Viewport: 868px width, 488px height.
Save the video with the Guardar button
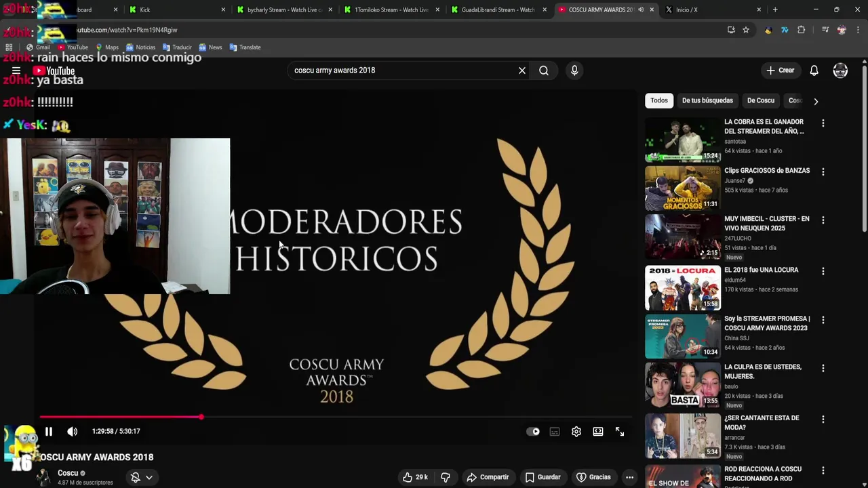coord(543,477)
